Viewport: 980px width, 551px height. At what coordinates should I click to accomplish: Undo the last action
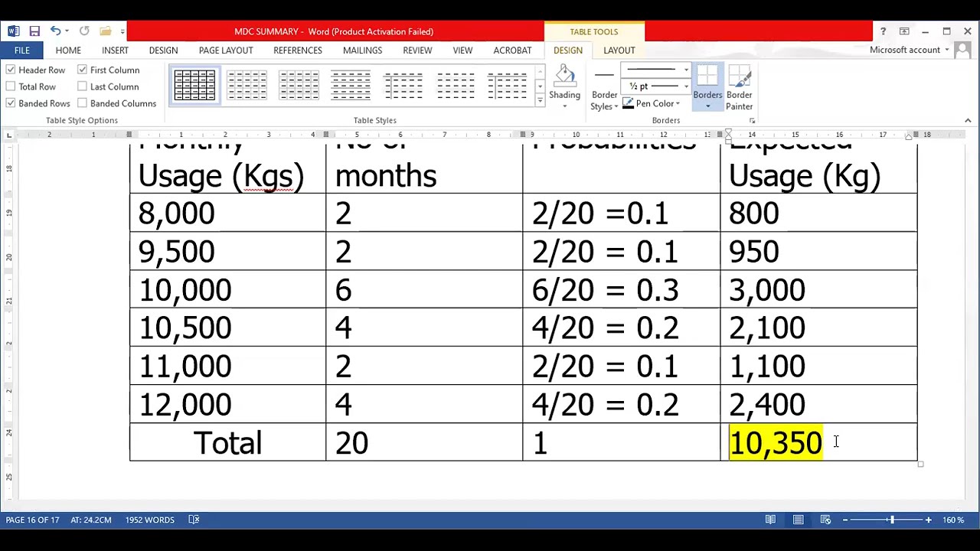point(55,31)
